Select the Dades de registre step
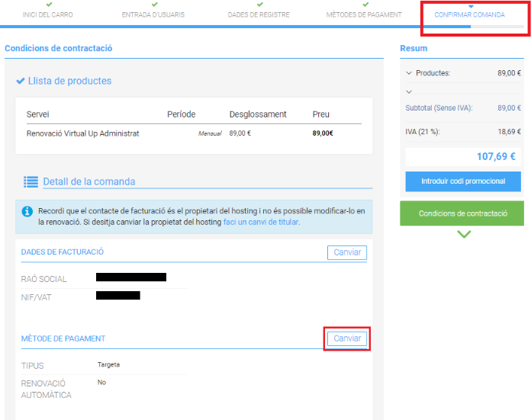This screenshot has height=420, width=531. pyautogui.click(x=259, y=15)
